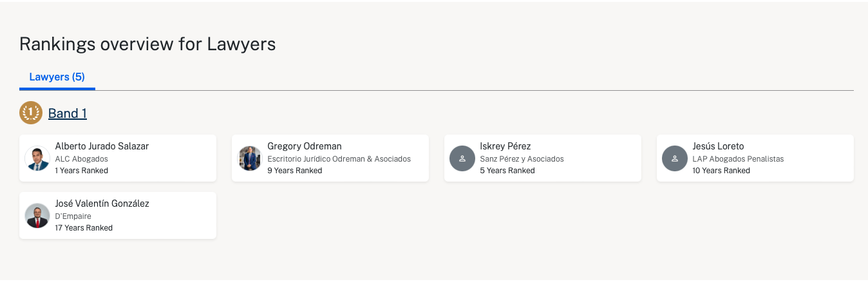Click the "10 Years Ranked" text
Screen dimensions: 868x284
[721, 171]
